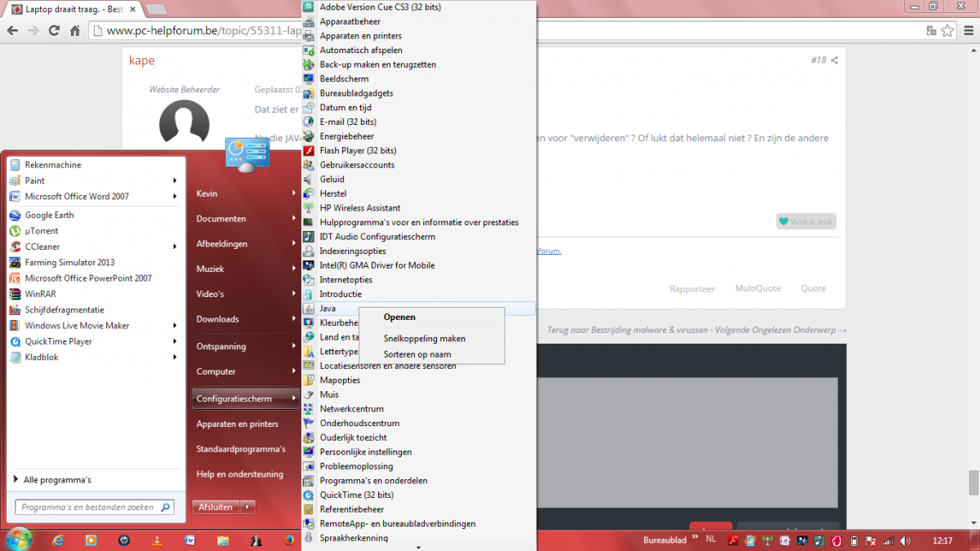Show hidden taskbar toolbar items chevron

pyautogui.click(x=696, y=537)
